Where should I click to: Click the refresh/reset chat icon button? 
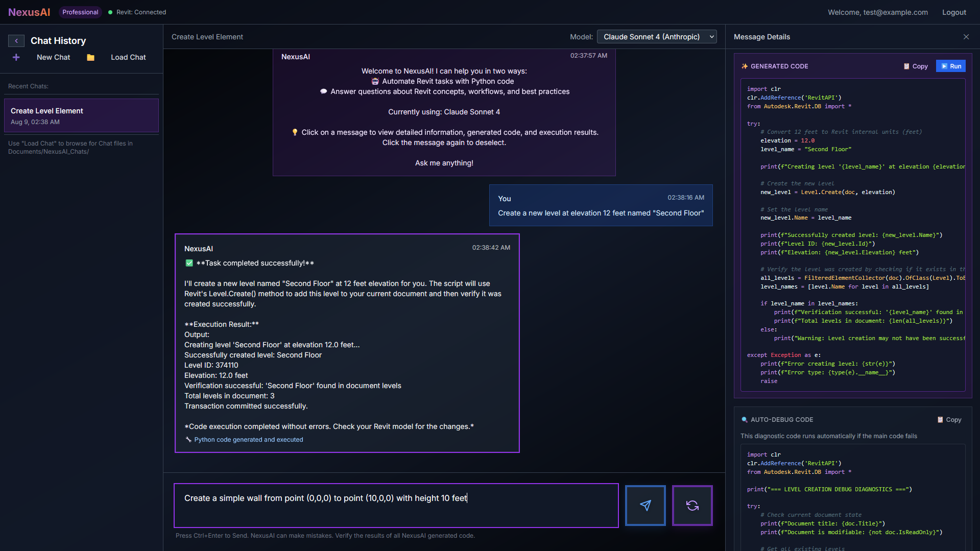click(x=692, y=505)
